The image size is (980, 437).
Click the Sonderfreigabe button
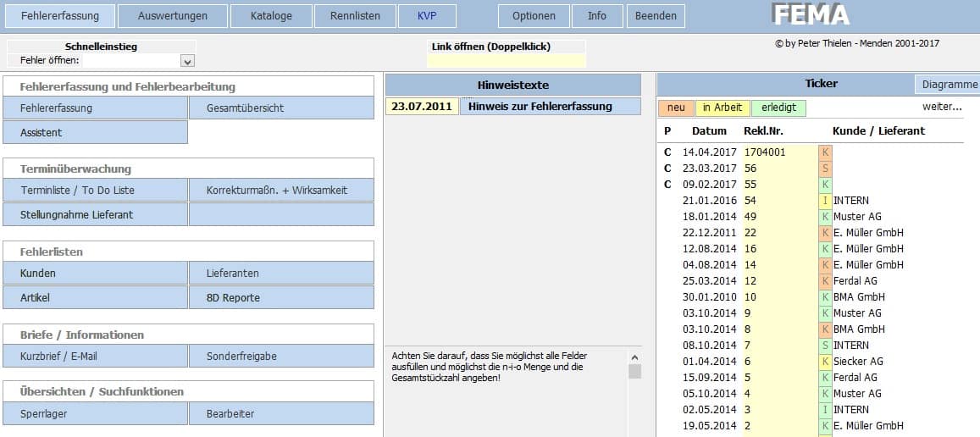tap(281, 357)
